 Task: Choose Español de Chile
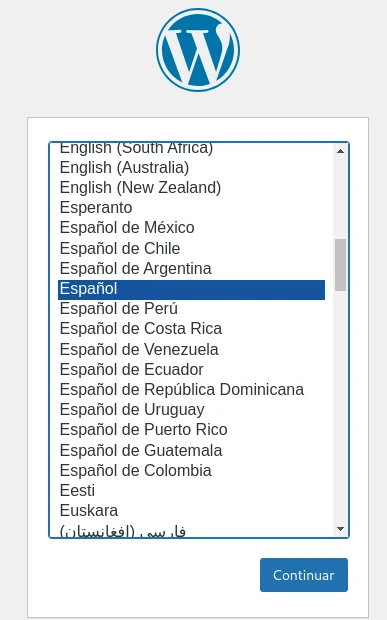192,249
